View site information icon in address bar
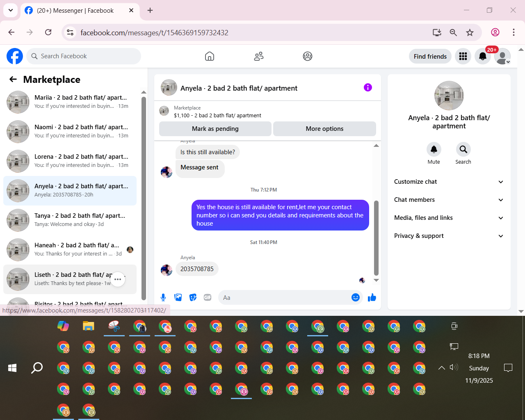Viewport: 525px width, 420px height. click(x=70, y=32)
